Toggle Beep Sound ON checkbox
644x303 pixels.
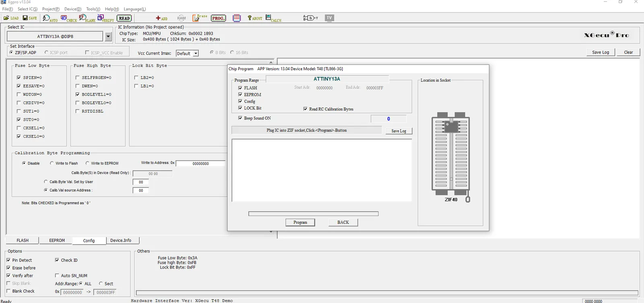(x=240, y=118)
